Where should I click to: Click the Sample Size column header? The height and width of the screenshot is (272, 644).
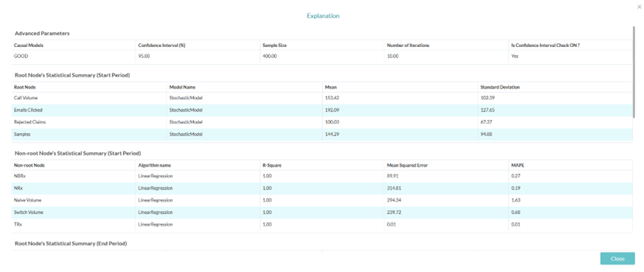[275, 45]
